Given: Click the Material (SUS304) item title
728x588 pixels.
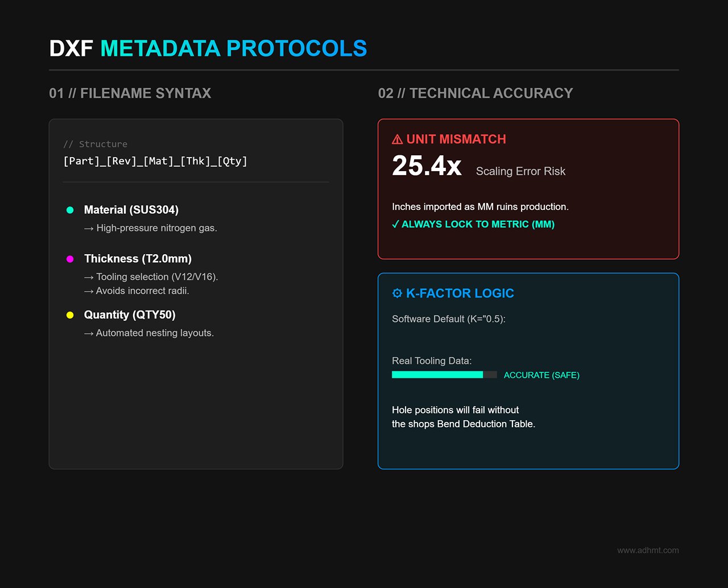Looking at the screenshot, I should (131, 210).
